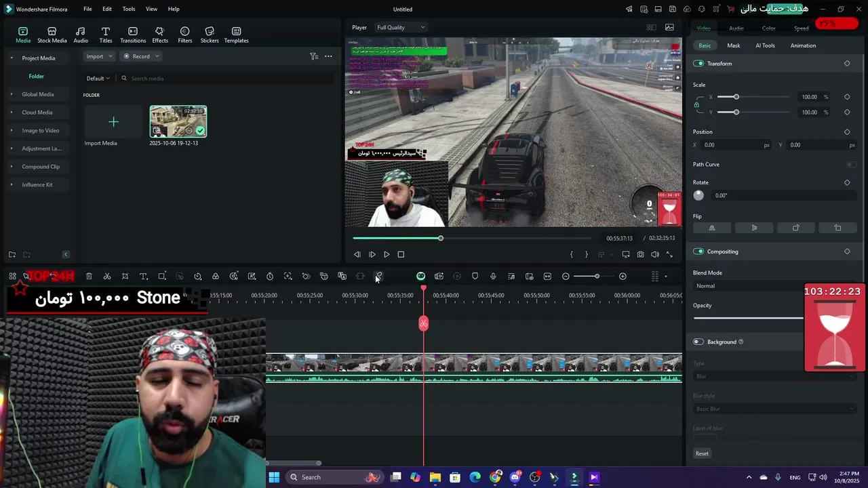868x488 pixels.
Task: Switch the player to fullscreen
Action: click(x=669, y=255)
